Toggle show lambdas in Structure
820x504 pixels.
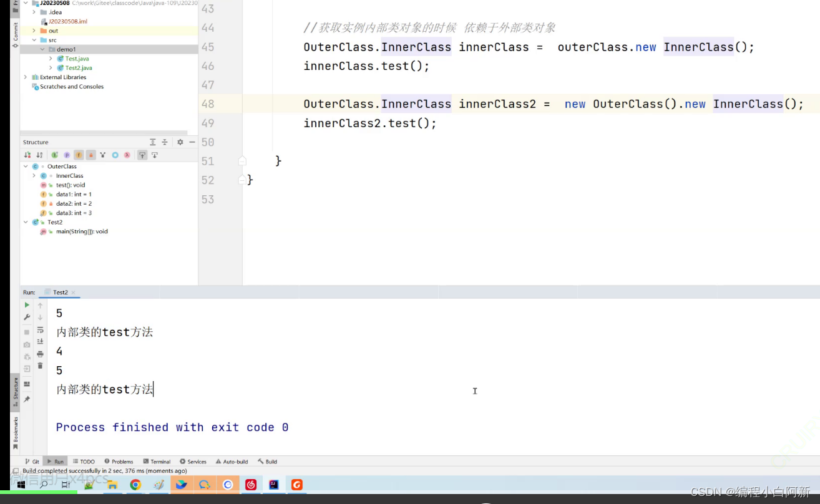coord(127,155)
